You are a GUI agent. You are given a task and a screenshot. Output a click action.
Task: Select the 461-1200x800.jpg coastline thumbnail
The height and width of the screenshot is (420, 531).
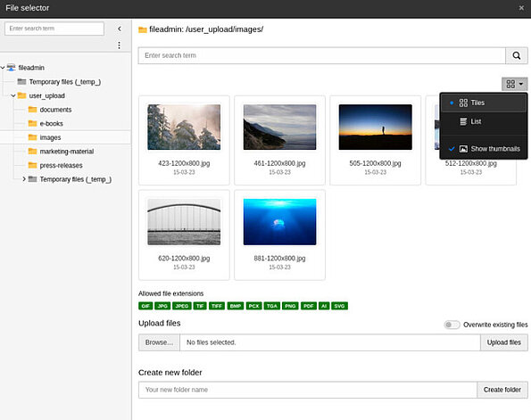(279, 127)
